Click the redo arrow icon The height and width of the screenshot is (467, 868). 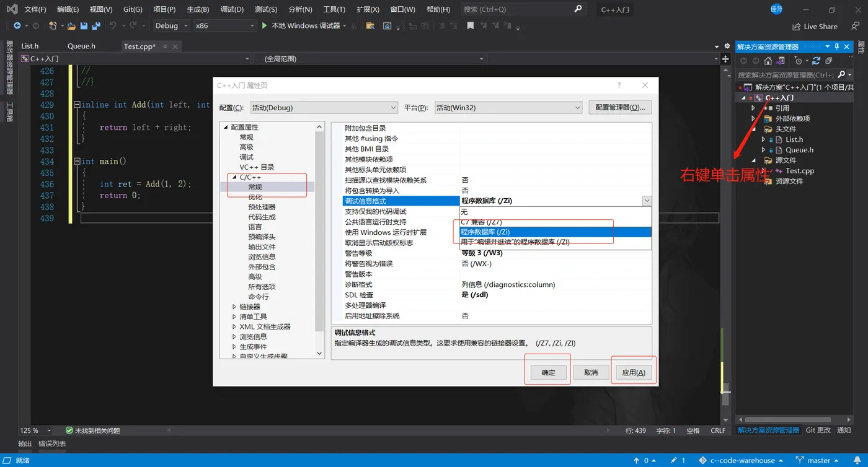(x=132, y=26)
